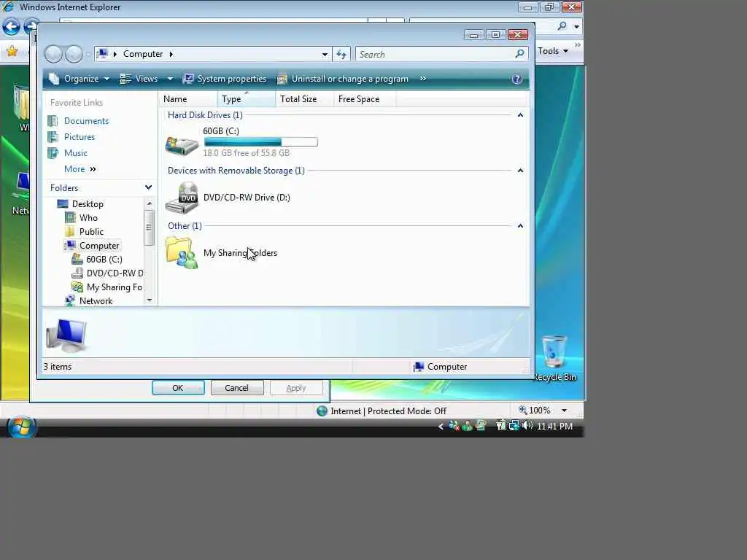Select Desktop in folder tree
This screenshot has width=747, height=560.
click(x=88, y=204)
